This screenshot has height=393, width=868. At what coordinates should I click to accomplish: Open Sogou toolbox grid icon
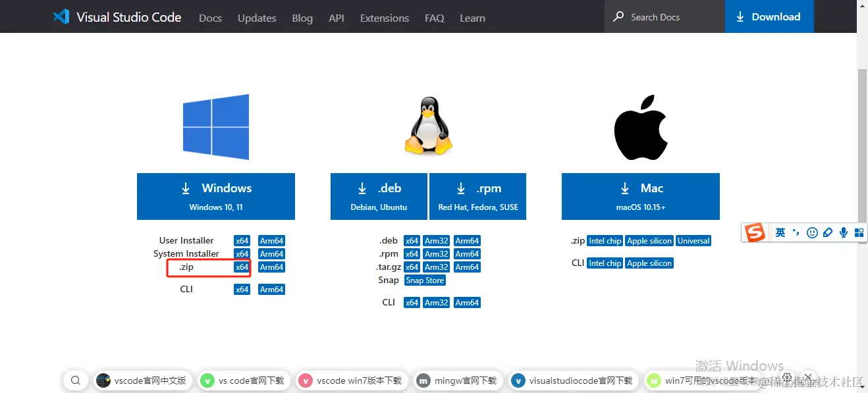pyautogui.click(x=859, y=232)
